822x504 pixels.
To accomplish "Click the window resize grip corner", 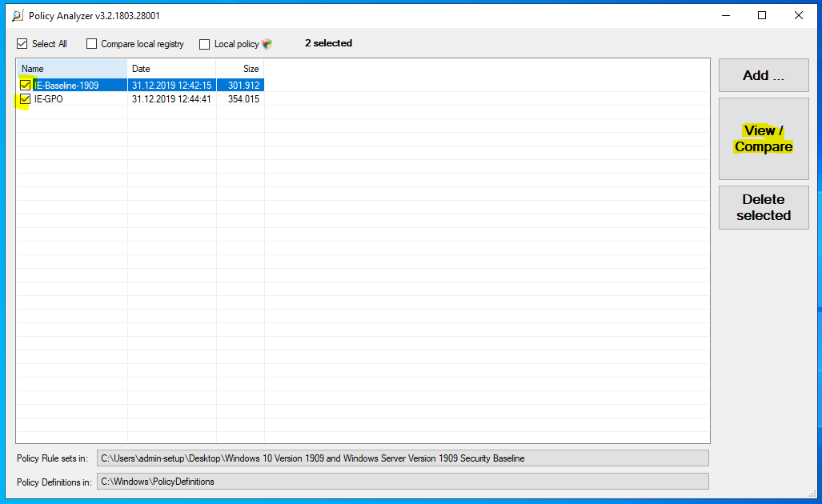I will click(x=812, y=494).
